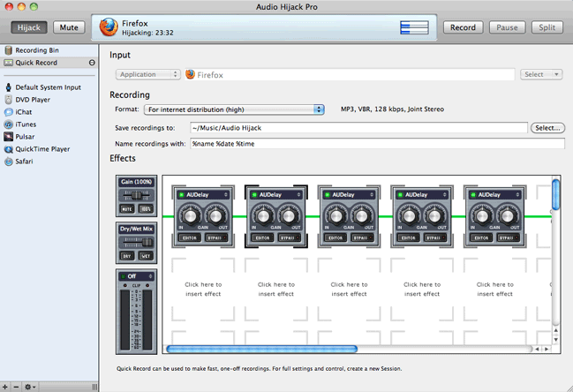Click the Record button
The height and width of the screenshot is (392, 573).
point(463,27)
